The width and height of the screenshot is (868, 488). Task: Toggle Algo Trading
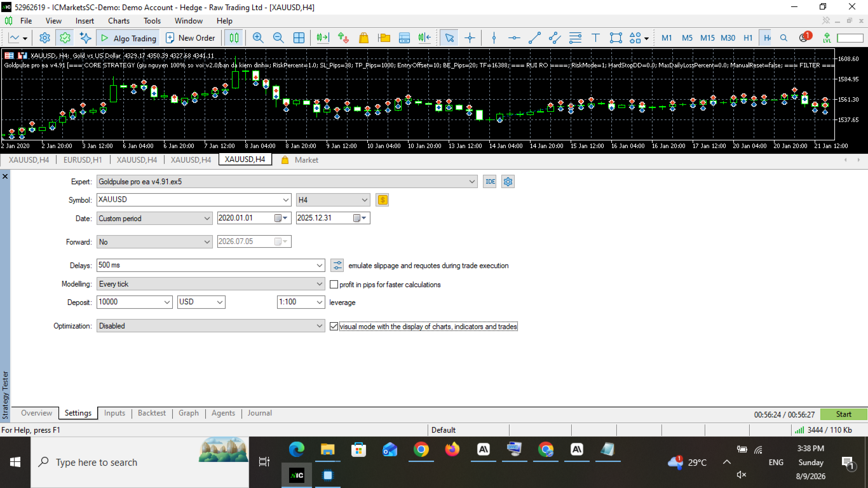tap(129, 37)
